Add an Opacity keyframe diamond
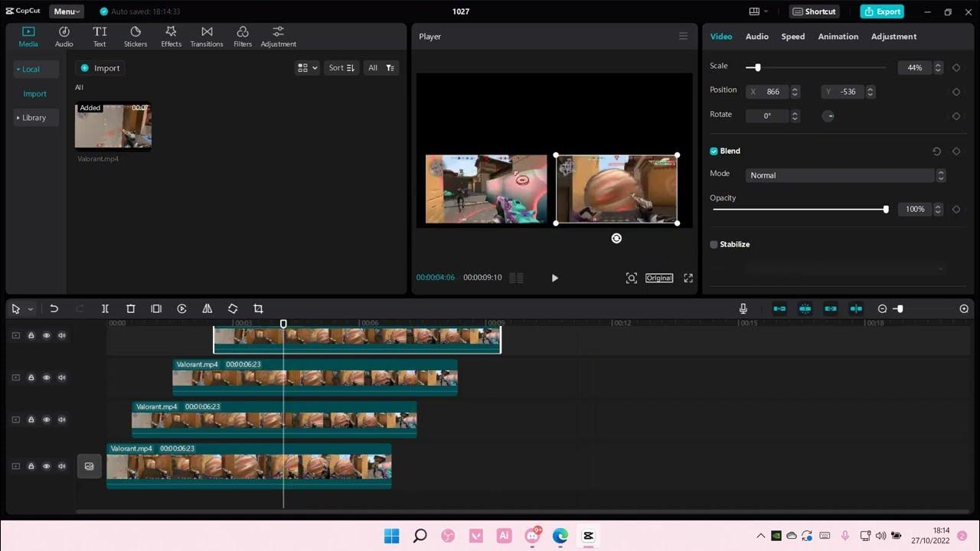This screenshot has width=980, height=551. point(956,209)
